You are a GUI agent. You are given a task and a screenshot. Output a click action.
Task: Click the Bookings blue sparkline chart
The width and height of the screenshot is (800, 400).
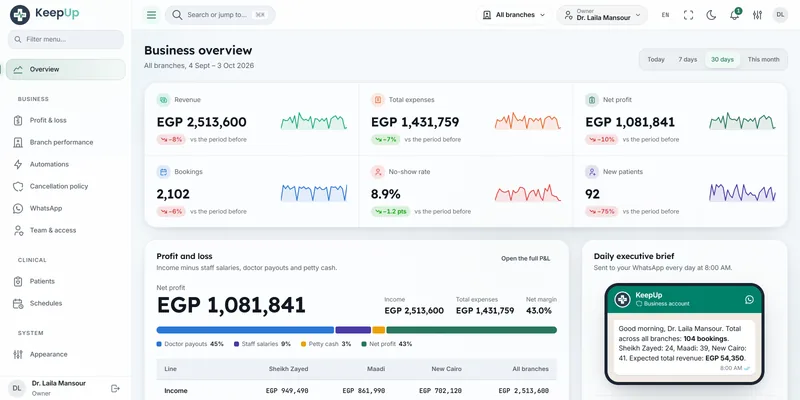(314, 193)
